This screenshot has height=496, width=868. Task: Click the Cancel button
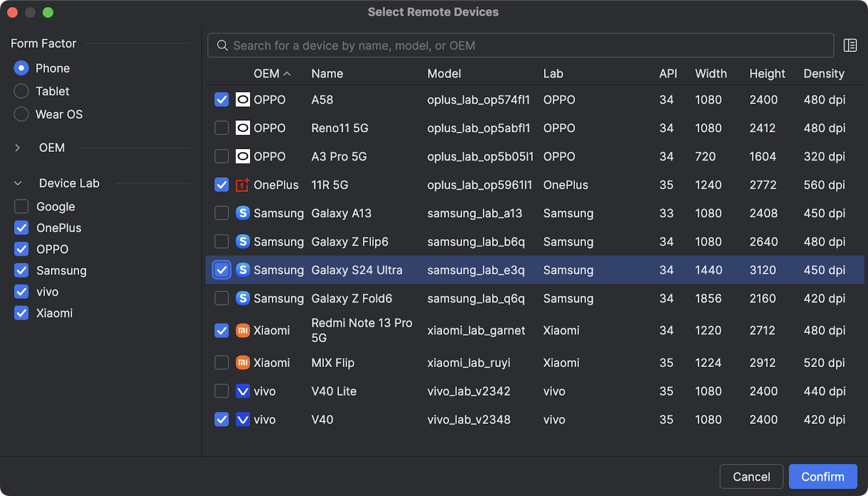(751, 476)
